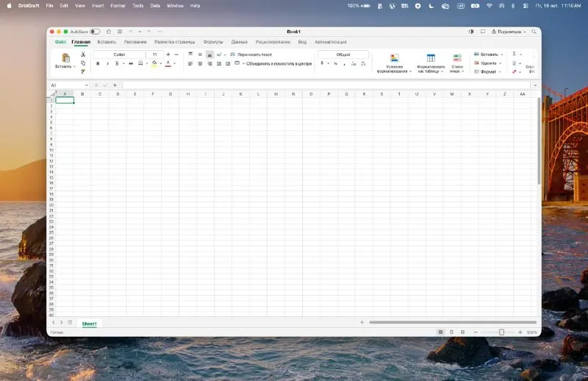Click the Insert Function fx button
Image resolution: width=588 pixels, height=381 pixels.
coord(115,85)
